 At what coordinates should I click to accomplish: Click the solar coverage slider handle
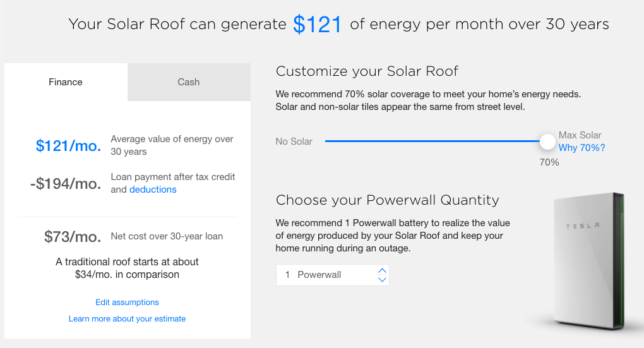click(x=547, y=141)
